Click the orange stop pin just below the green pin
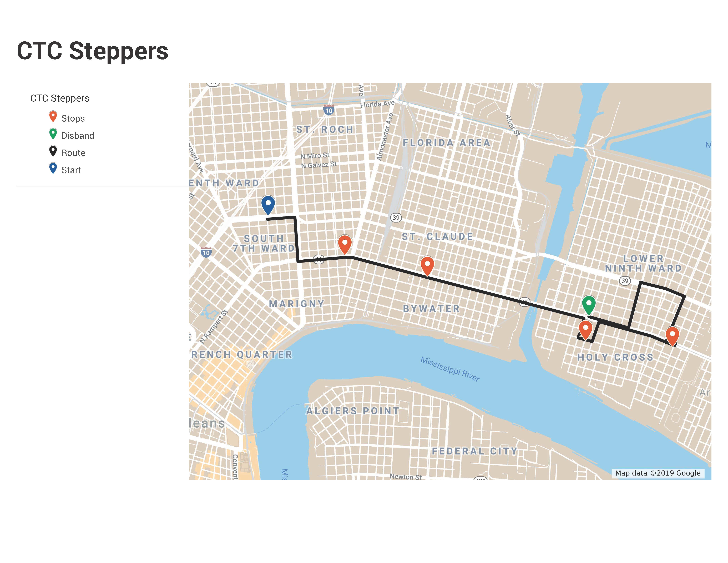The width and height of the screenshot is (728, 563). click(x=585, y=329)
